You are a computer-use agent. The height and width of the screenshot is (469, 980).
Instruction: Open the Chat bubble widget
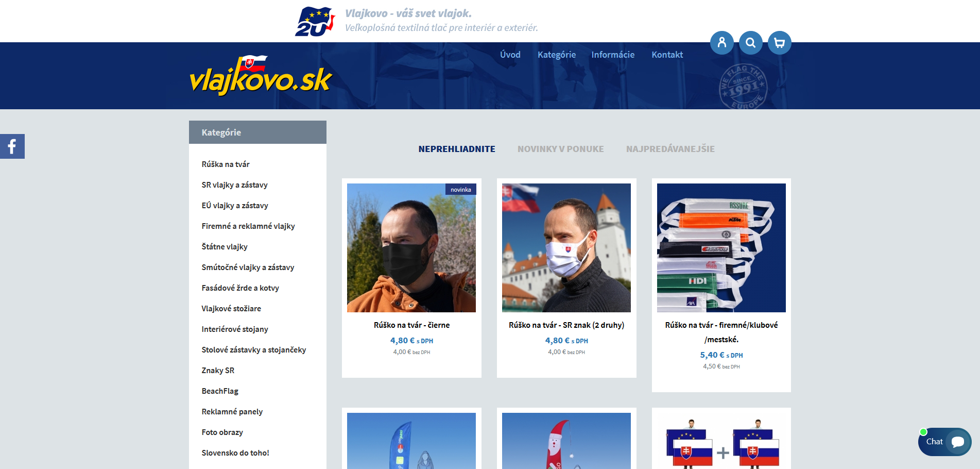[944, 442]
